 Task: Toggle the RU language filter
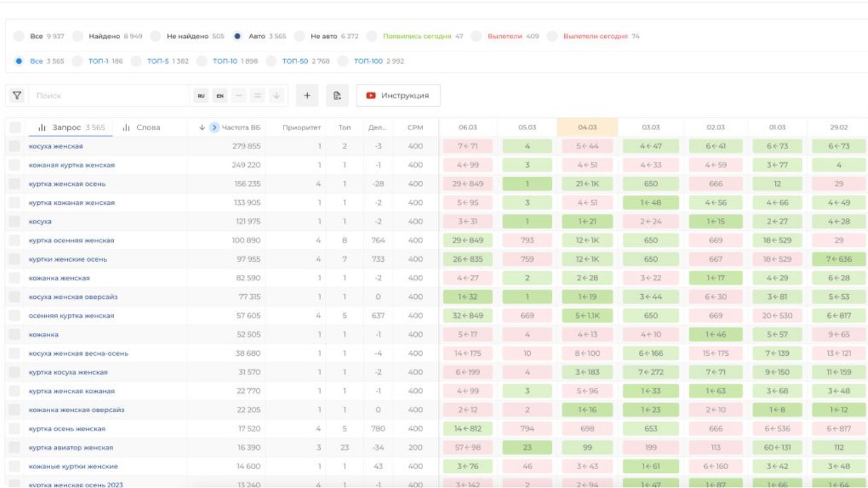tap(201, 96)
